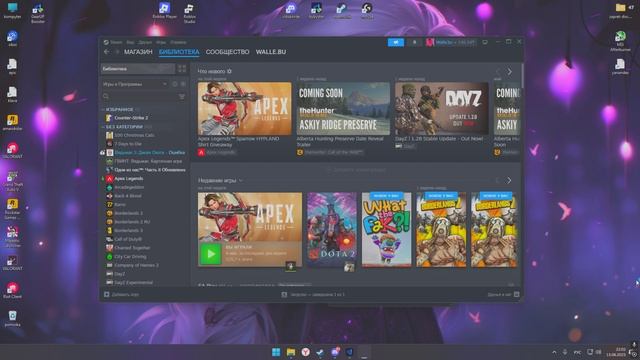Open the Справка menu
Screen dimensions: 640x360
point(178,42)
